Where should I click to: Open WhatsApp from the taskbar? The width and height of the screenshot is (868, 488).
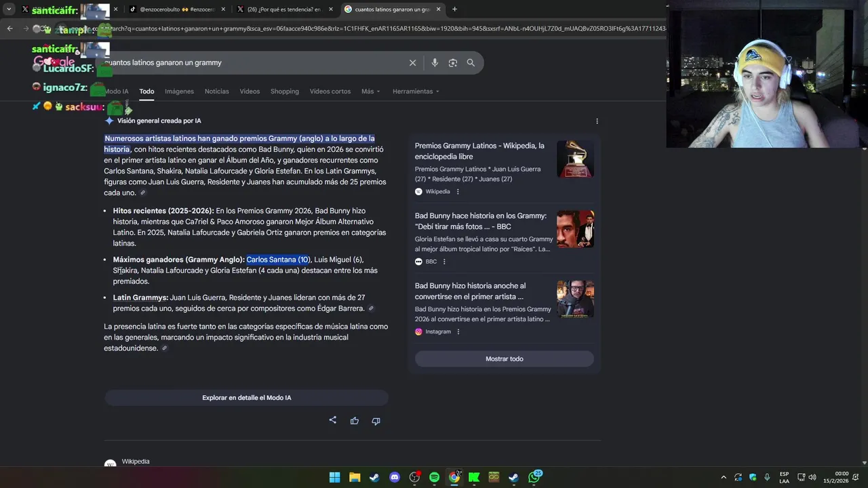click(x=534, y=476)
